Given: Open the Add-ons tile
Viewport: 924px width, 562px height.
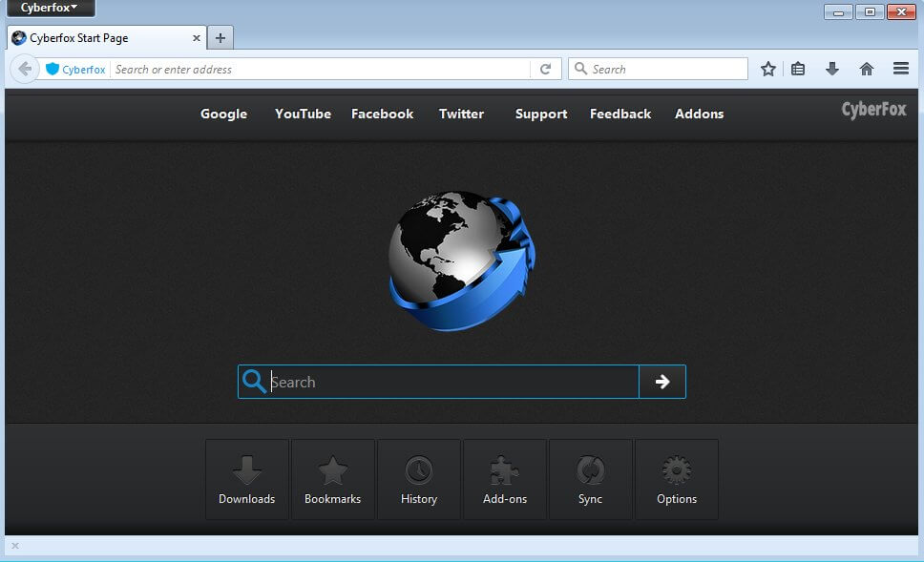Looking at the screenshot, I should click(x=505, y=480).
